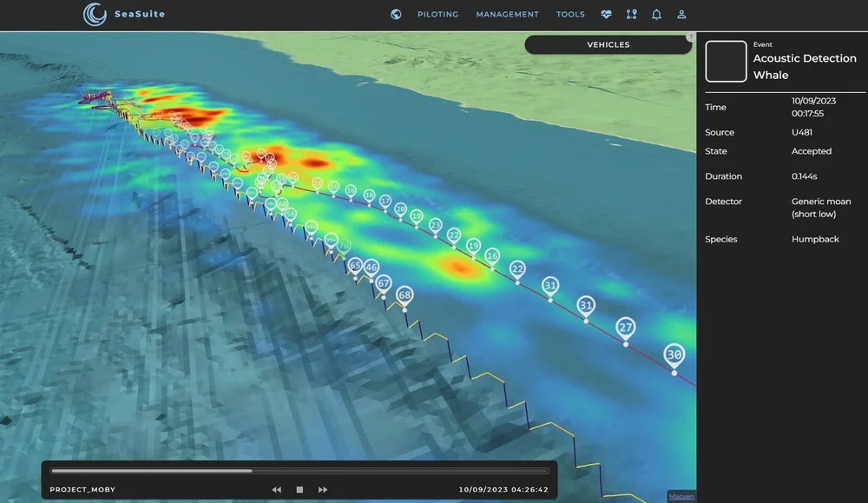Select map detection marker 27

626,328
